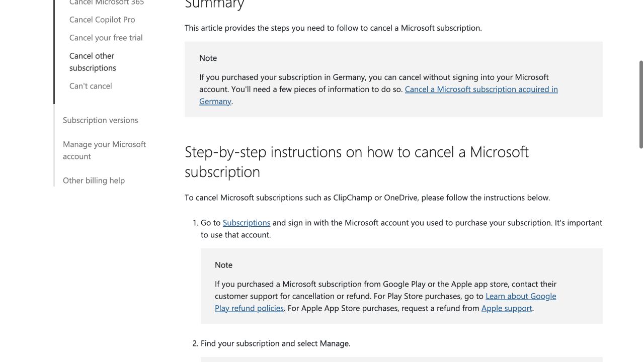This screenshot has width=644, height=362.
Task: Open Subscription versions section
Action: point(100,120)
